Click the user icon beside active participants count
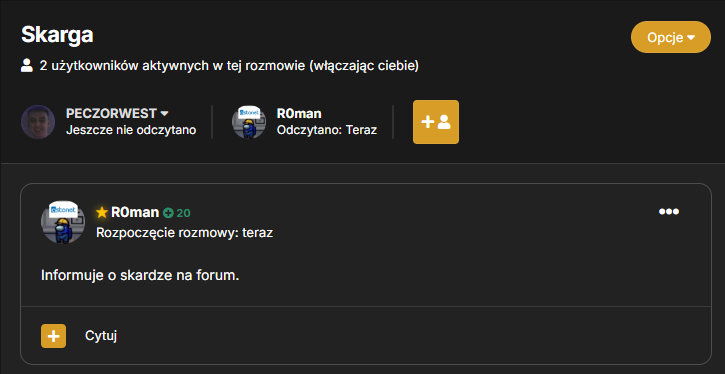 27,66
